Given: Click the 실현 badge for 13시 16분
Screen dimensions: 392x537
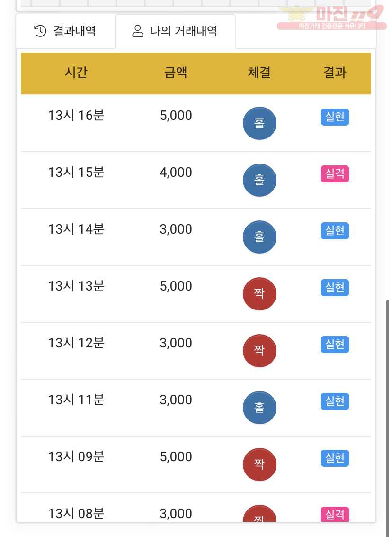Looking at the screenshot, I should tap(335, 117).
